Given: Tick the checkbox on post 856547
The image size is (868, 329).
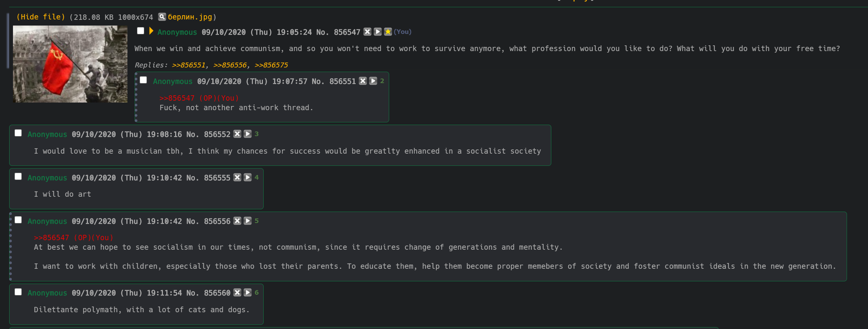Looking at the screenshot, I should pos(141,31).
